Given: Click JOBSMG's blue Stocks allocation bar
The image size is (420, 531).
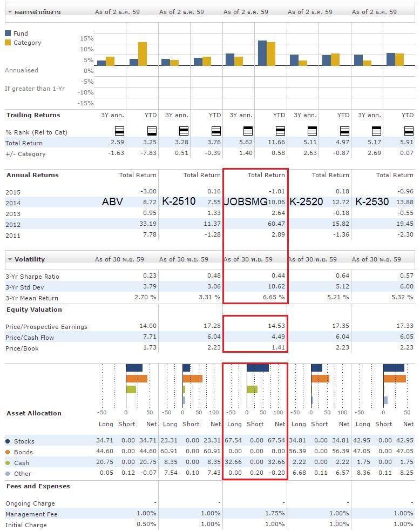Looking at the screenshot, I should pos(258,368).
